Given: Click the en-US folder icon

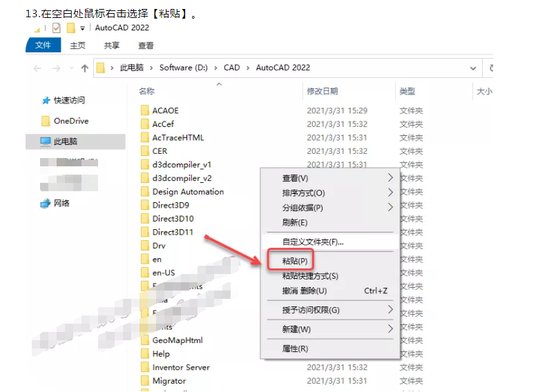Looking at the screenshot, I should click(145, 273).
